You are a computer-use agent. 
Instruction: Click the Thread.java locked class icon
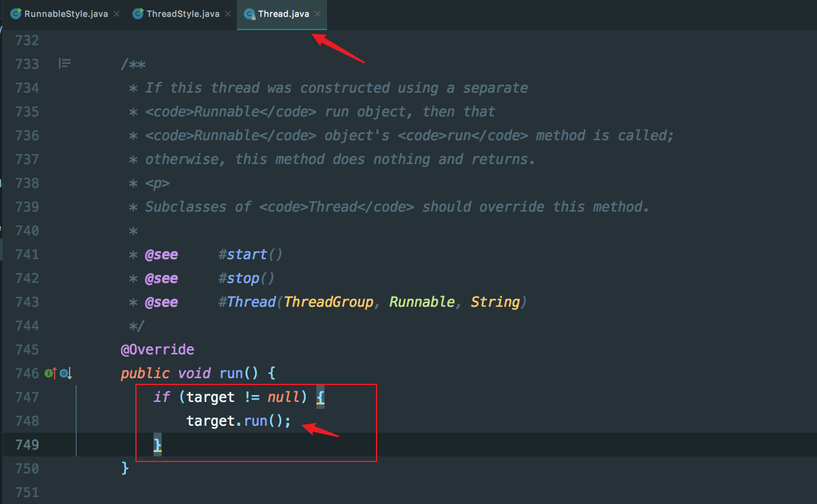[x=249, y=14]
